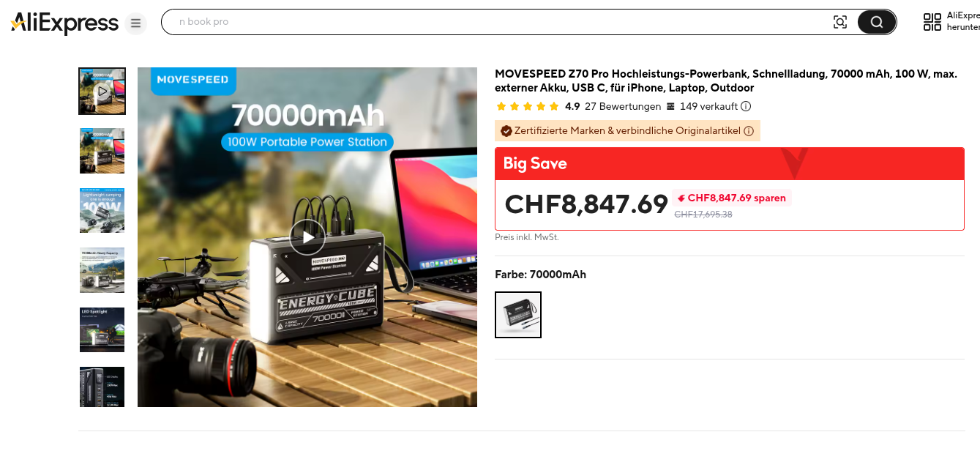Click the five-star rating display
Viewport: 980px width, 462px height.
coord(527,106)
